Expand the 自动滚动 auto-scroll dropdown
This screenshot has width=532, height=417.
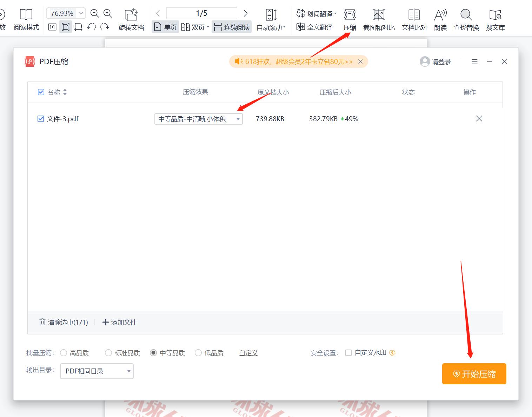[x=285, y=27]
